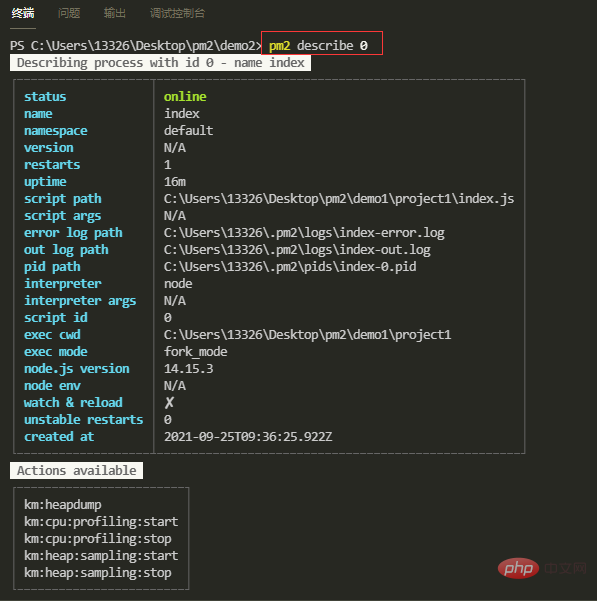Click the 'out log path' label
The height and width of the screenshot is (601, 597).
pos(66,250)
